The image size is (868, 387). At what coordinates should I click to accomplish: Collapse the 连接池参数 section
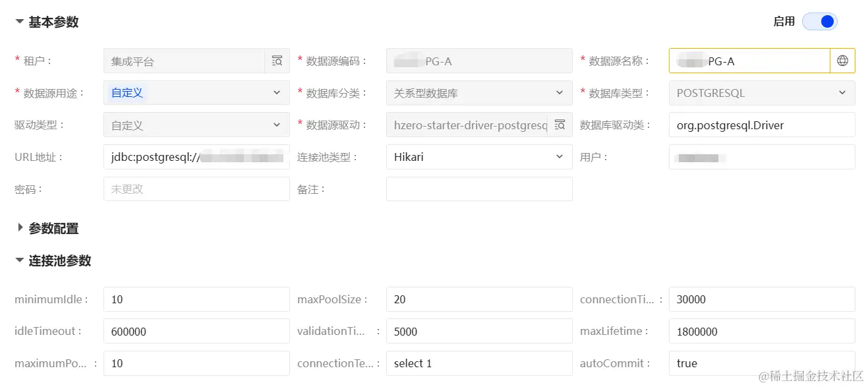click(x=53, y=260)
